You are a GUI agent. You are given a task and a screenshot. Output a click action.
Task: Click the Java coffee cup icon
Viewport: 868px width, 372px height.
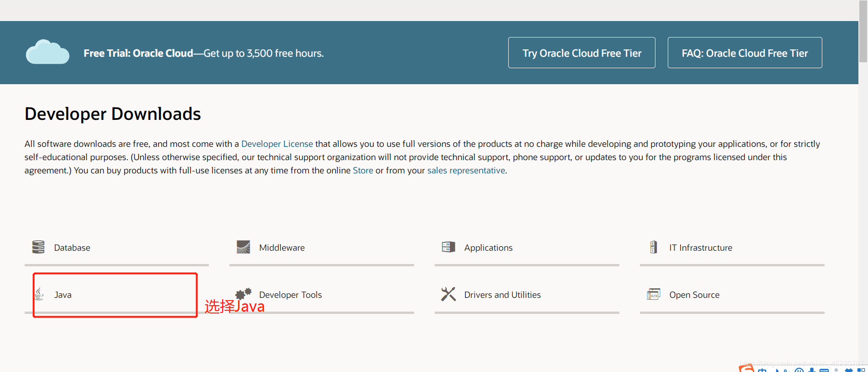point(39,294)
